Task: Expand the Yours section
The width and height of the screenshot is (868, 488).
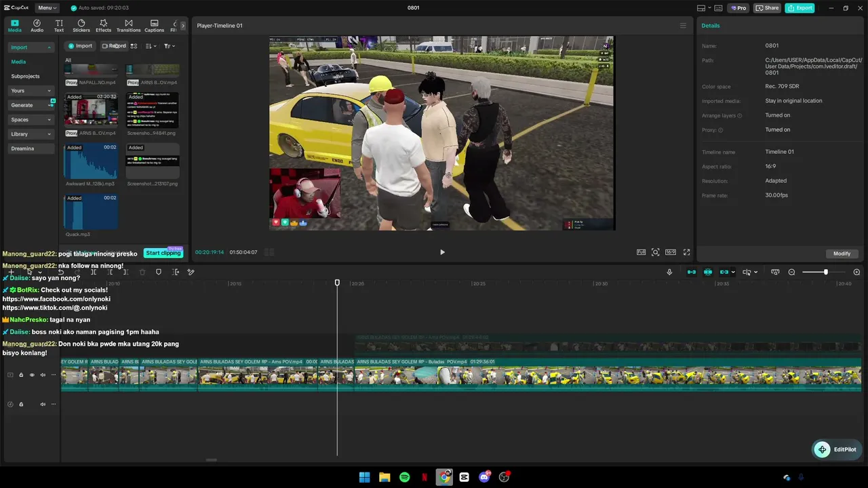Action: coord(31,91)
